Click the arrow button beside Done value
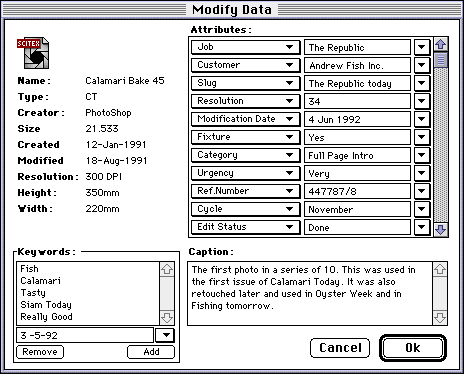Viewport: 464px width, 374px height. click(x=422, y=227)
